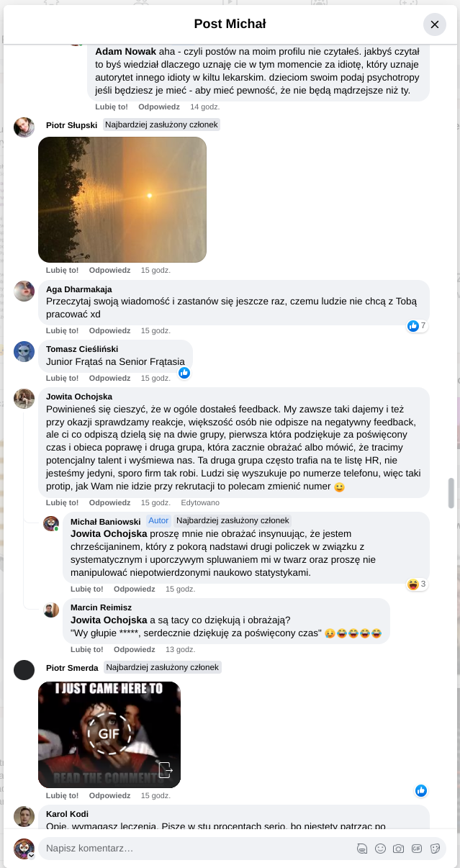Image resolution: width=460 pixels, height=868 pixels.
Task: Click the like reaction on Tomasz Cieśliński's comment
Action: [184, 373]
